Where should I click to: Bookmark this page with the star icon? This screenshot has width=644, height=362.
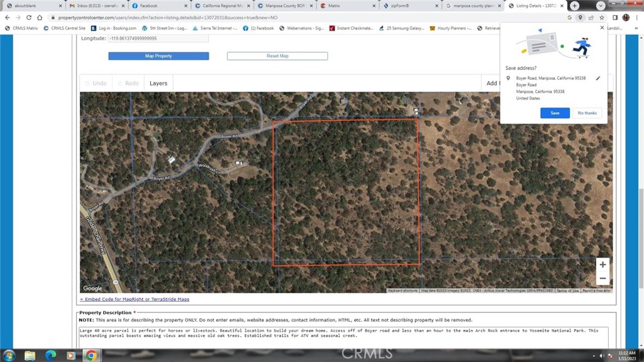(x=602, y=18)
